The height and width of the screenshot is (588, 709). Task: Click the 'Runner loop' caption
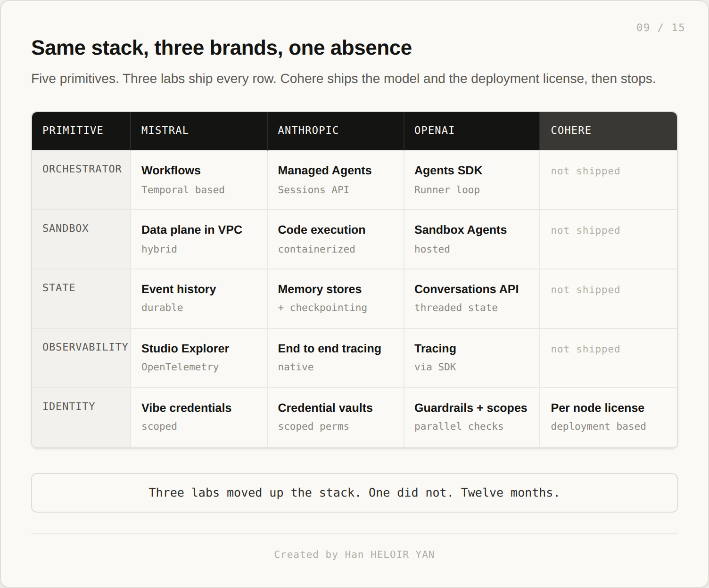[x=447, y=190]
